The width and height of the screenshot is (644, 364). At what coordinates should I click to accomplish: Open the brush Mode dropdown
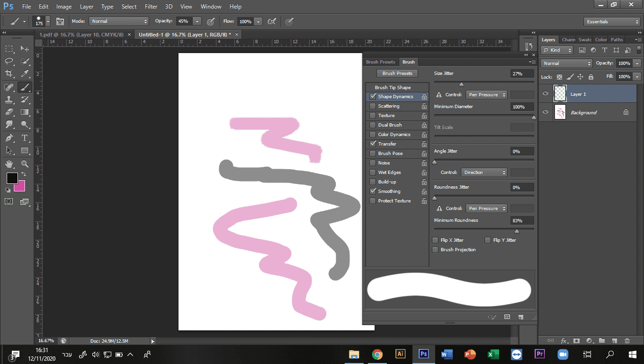pyautogui.click(x=119, y=21)
